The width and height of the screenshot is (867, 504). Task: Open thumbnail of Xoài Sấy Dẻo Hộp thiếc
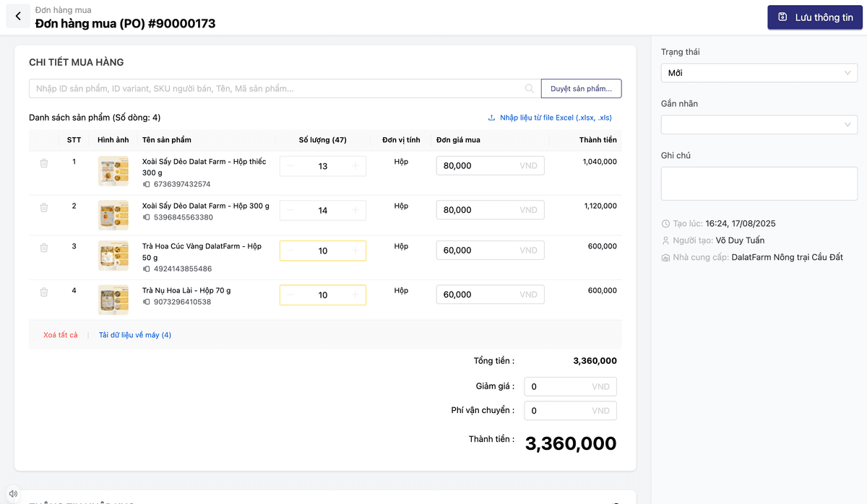coord(113,171)
